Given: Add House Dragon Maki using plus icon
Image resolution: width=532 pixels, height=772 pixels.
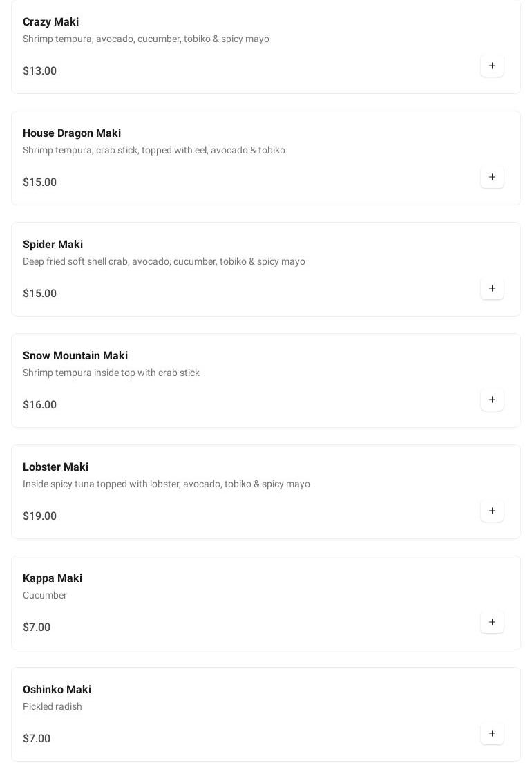Looking at the screenshot, I should pyautogui.click(x=492, y=177).
